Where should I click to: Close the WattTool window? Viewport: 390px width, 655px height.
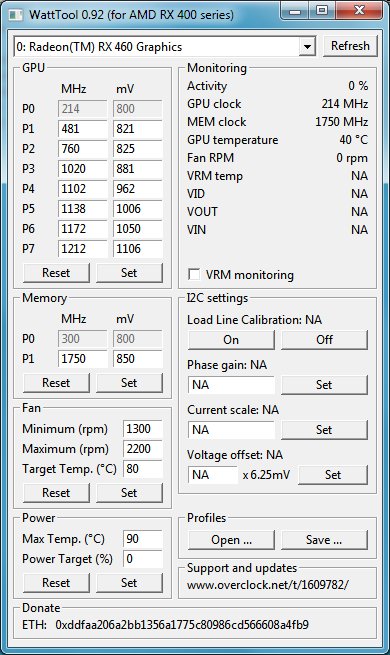(x=359, y=11)
